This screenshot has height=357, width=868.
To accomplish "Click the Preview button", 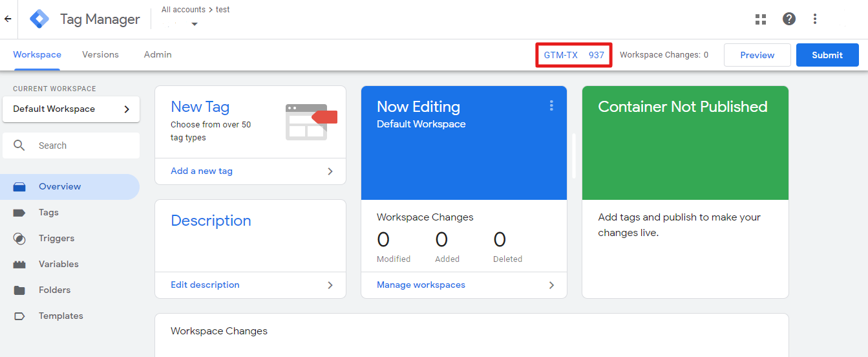I will pos(757,55).
